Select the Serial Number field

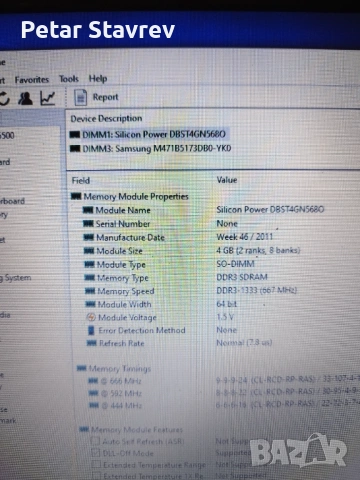click(123, 224)
